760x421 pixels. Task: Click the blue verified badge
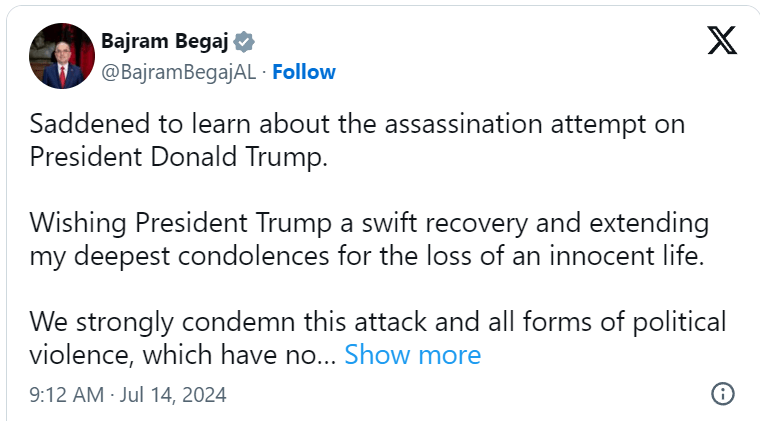tap(244, 42)
